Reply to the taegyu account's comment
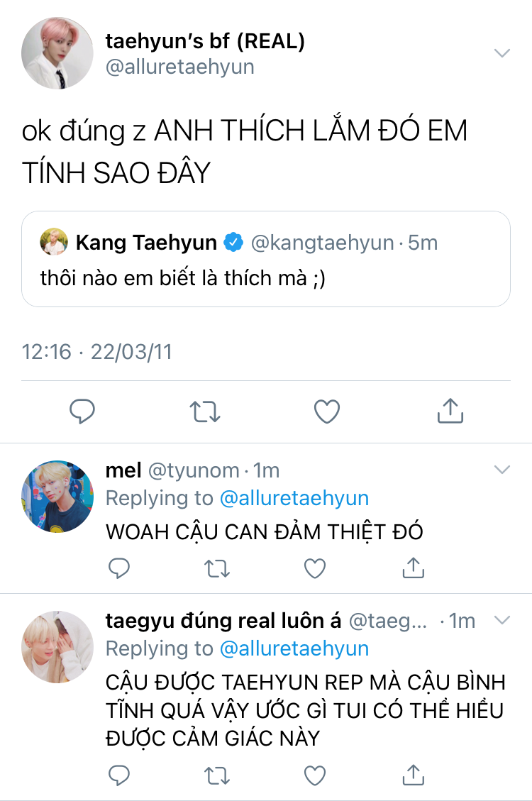Screen dimensions: 532x801 [x=120, y=774]
